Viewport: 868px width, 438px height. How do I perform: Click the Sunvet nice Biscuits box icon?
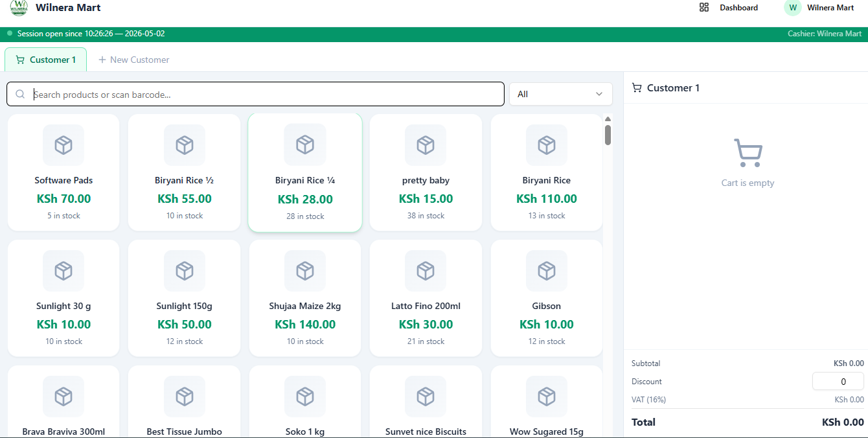426,397
